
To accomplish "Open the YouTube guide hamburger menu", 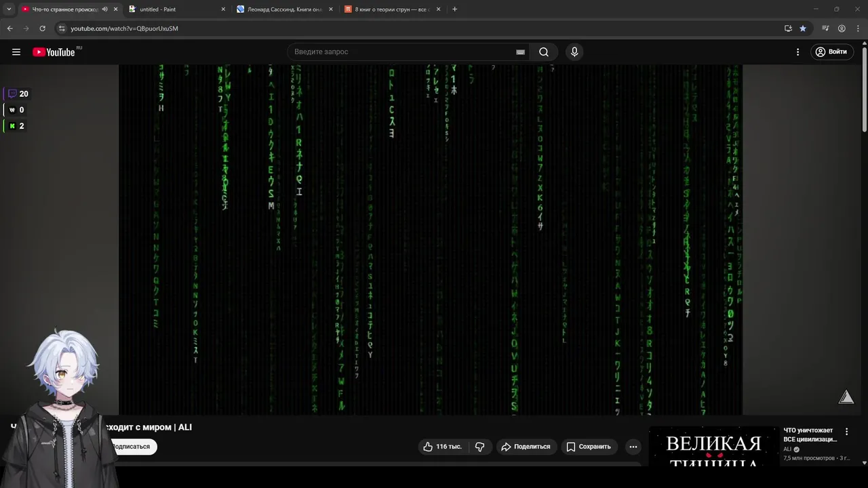I will (x=16, y=52).
